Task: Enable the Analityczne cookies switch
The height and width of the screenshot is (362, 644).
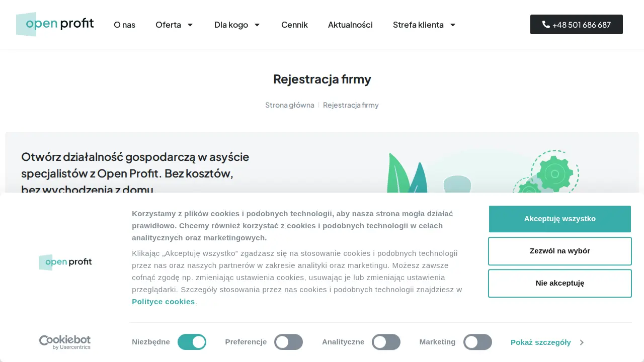Action: pos(386,342)
